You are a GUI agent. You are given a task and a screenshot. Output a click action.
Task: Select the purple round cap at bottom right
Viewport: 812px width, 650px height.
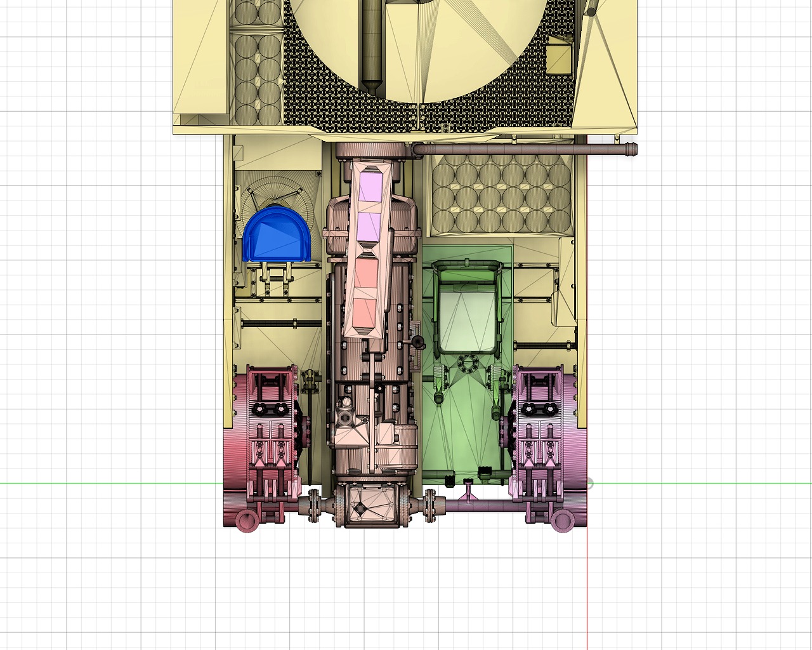click(562, 521)
